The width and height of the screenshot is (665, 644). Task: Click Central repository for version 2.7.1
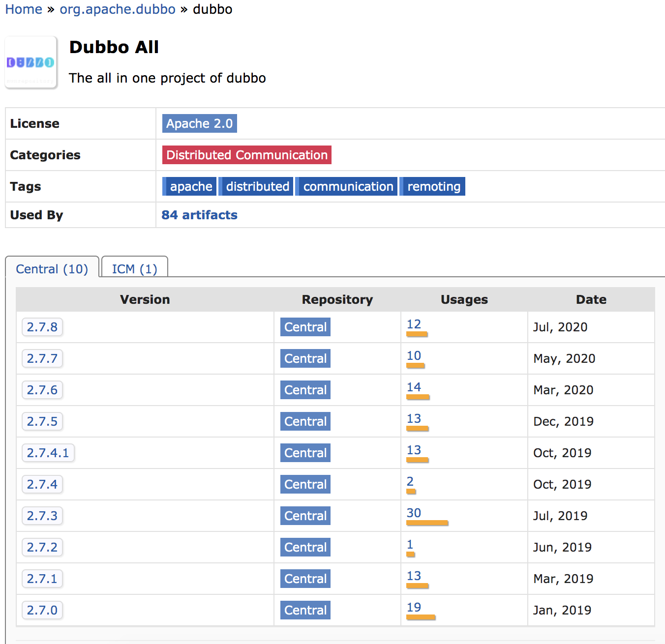[x=305, y=579]
